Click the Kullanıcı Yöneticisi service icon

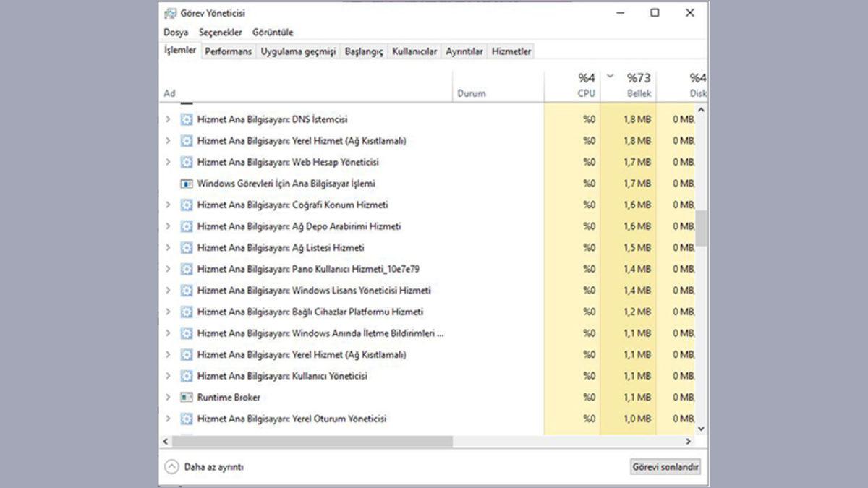(187, 375)
